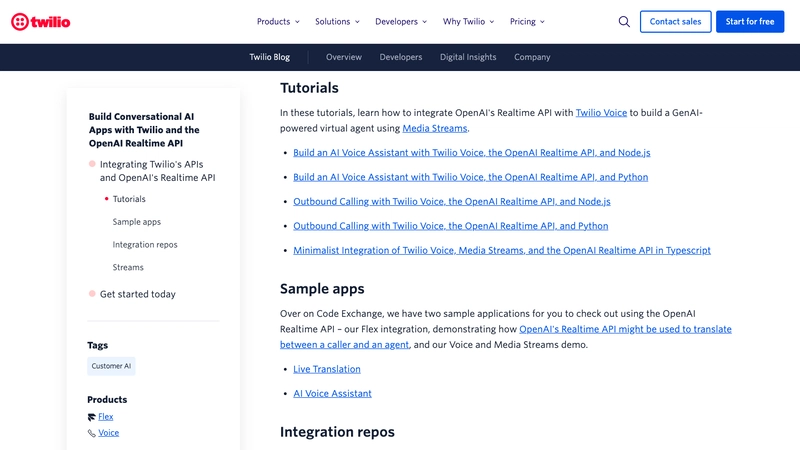Select the Company blog tab
The height and width of the screenshot is (450, 800).
(532, 57)
